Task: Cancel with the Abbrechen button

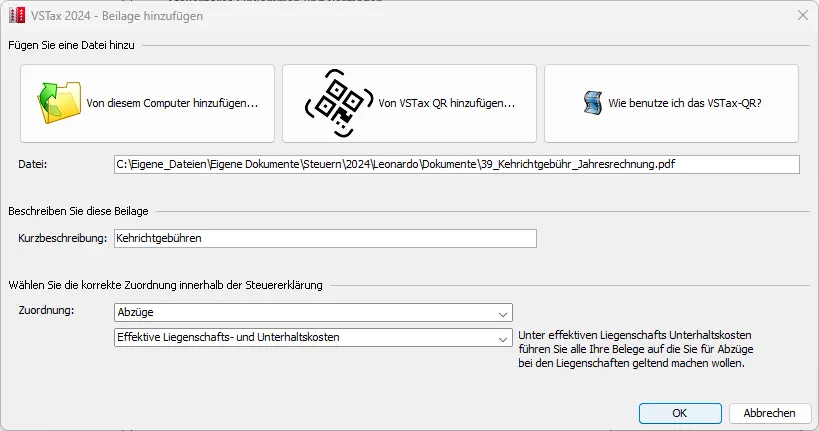Action: [770, 413]
